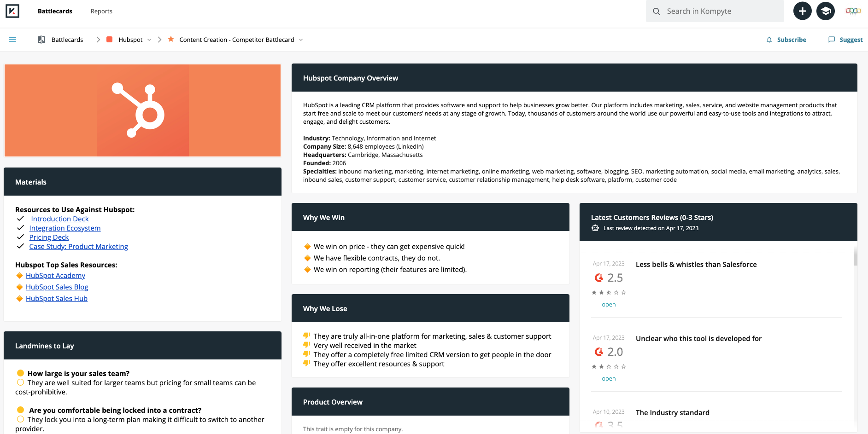Click 'How large is your sales team?' text
Image resolution: width=868 pixels, height=434 pixels.
[x=78, y=374]
